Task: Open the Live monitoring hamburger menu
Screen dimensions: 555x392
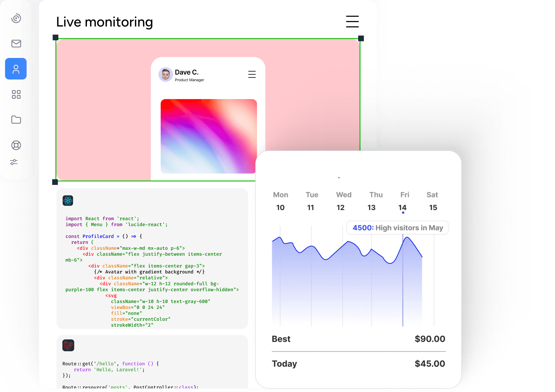Action: tap(352, 21)
